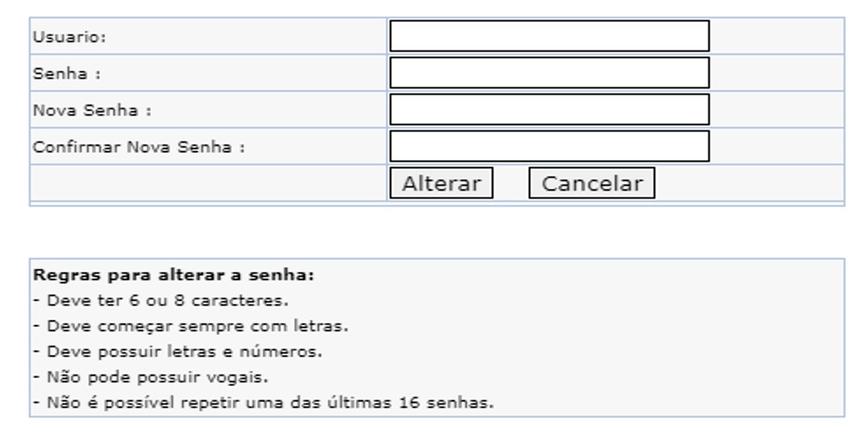Click the empty cell left of Alterar button

point(208,184)
